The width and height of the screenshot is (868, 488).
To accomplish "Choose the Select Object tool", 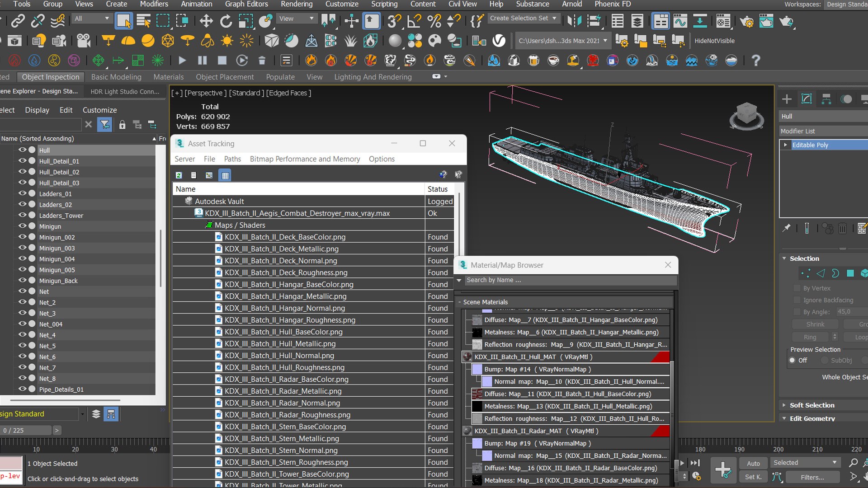I will [123, 21].
